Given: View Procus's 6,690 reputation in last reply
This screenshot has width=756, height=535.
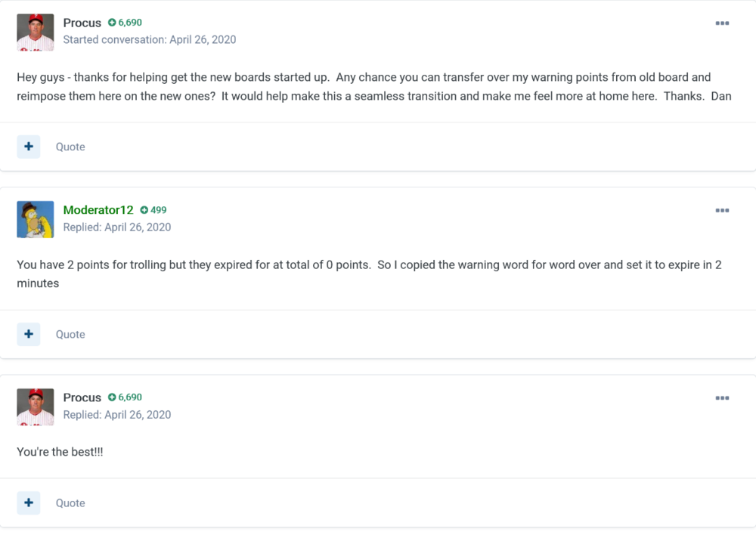Looking at the screenshot, I should tap(125, 397).
